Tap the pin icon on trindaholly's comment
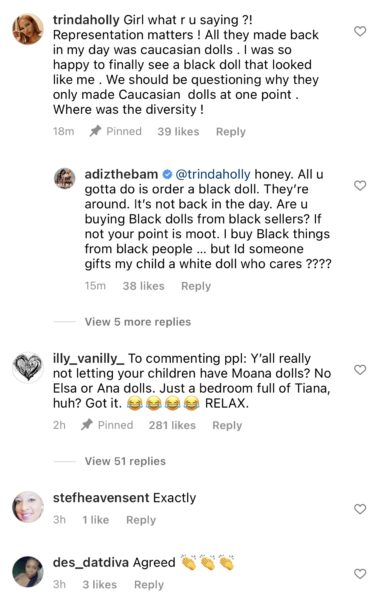The height and width of the screenshot is (600, 388). tap(95, 131)
